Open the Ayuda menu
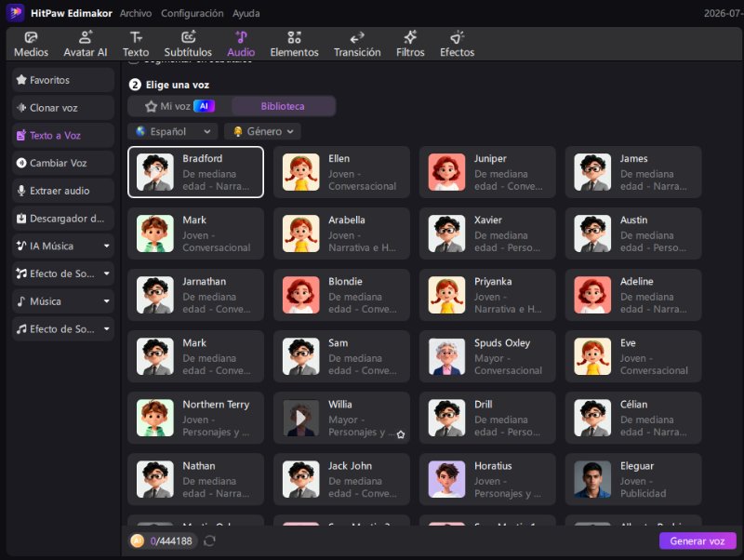 click(x=246, y=13)
